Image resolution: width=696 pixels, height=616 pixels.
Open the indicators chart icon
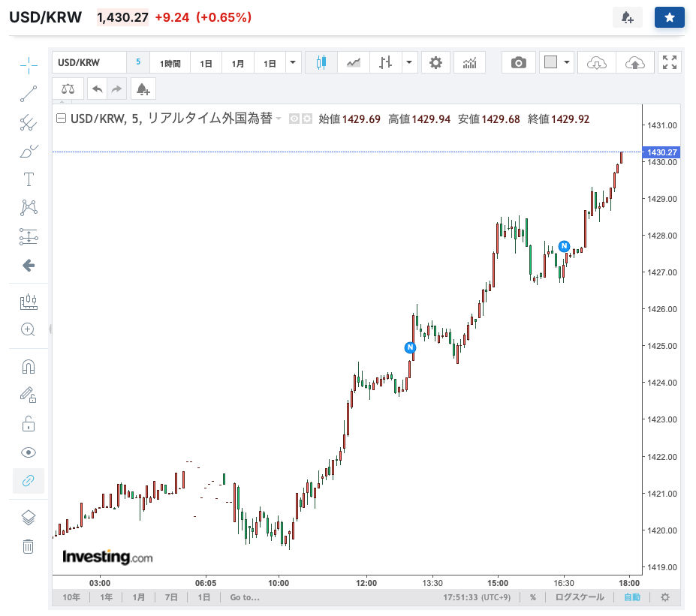(470, 63)
